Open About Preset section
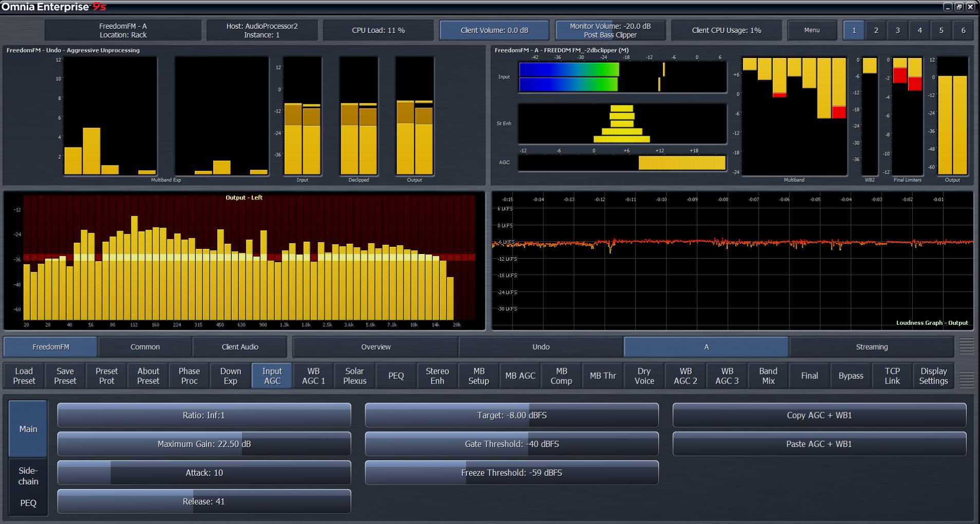 coord(148,376)
